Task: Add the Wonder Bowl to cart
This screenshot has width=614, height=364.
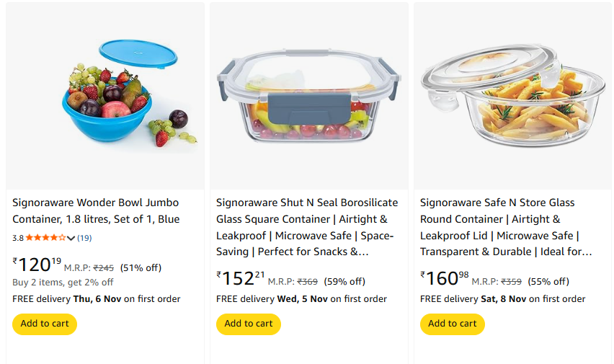Action: tap(45, 324)
